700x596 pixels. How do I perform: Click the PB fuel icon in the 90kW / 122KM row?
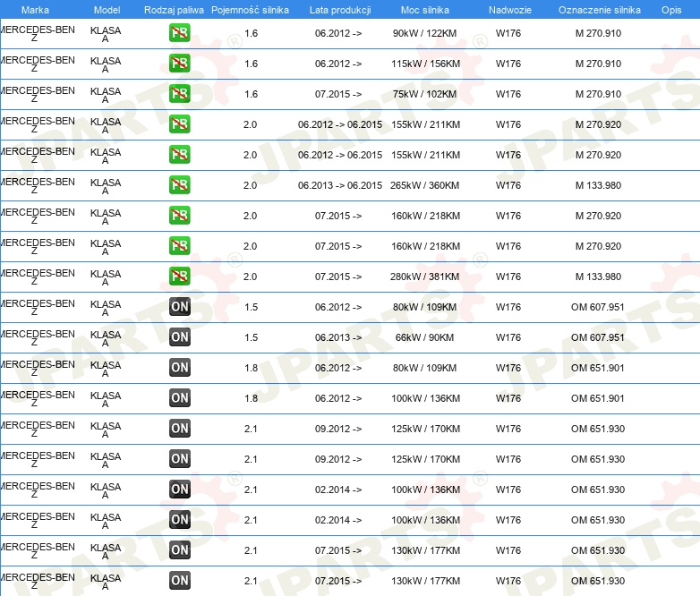(179, 34)
